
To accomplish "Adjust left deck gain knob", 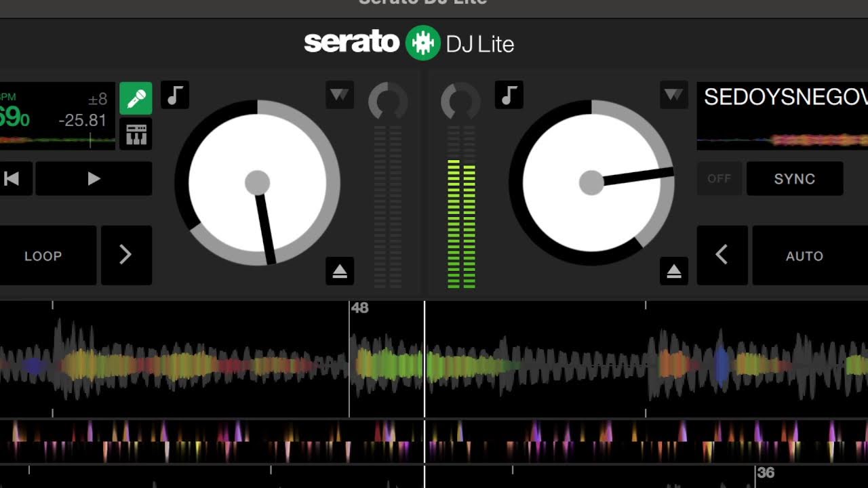I will click(x=388, y=102).
